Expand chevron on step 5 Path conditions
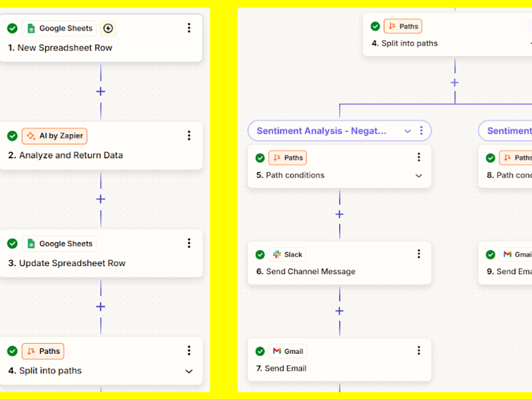This screenshot has width=532, height=399. (419, 176)
